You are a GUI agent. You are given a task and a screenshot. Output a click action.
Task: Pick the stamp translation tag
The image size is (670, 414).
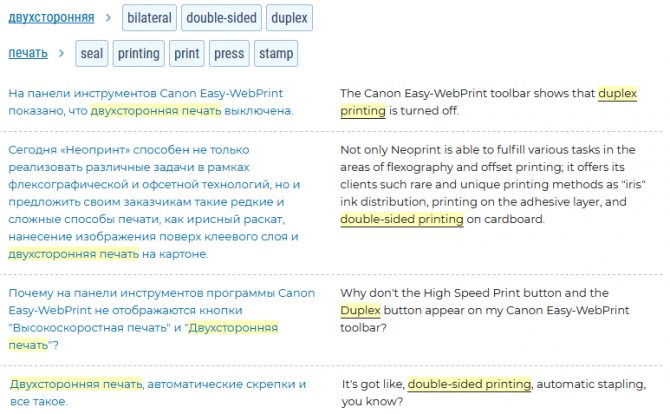pos(275,53)
